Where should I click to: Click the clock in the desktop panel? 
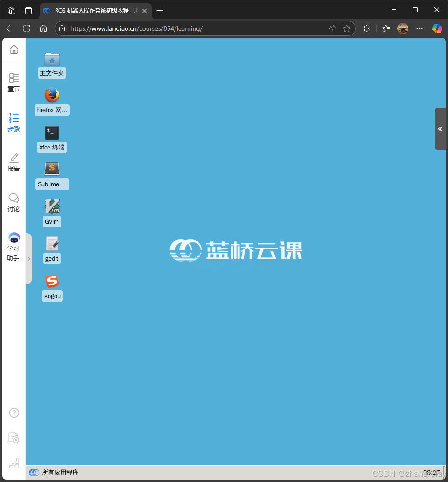431,472
